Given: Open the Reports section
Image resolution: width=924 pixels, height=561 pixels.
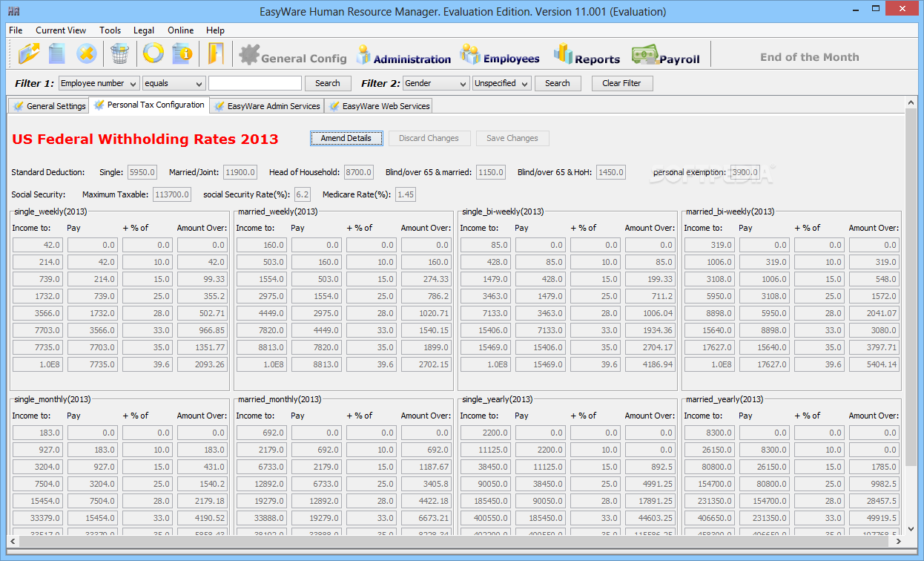Looking at the screenshot, I should pos(586,56).
